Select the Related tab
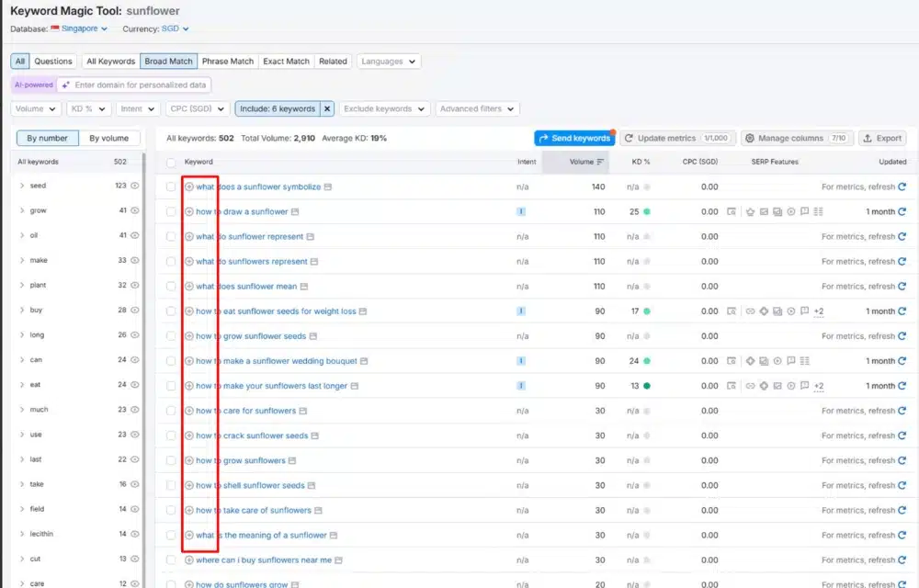Viewport: 919px width, 588px height. pyautogui.click(x=333, y=62)
